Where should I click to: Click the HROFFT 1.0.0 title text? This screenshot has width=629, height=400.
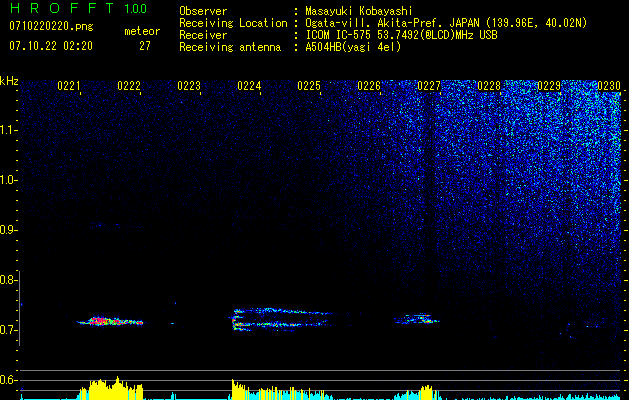pyautogui.click(x=79, y=8)
